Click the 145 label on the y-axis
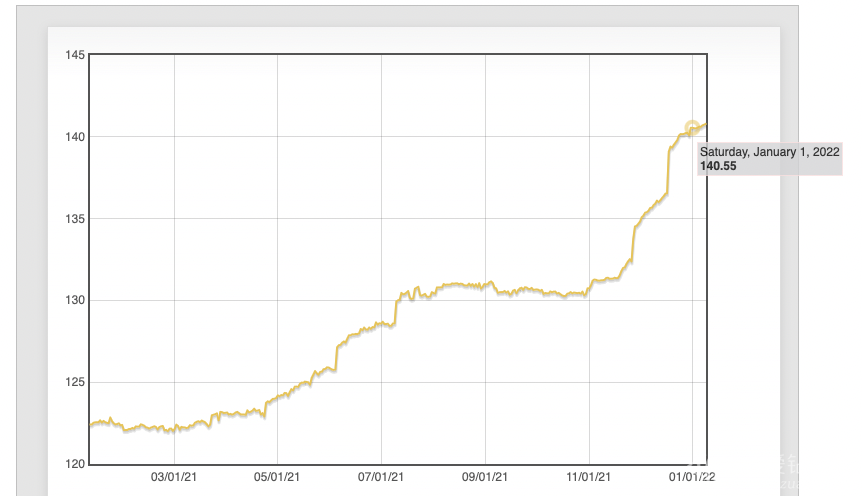Screen dimensions: 862x496 tap(75, 54)
